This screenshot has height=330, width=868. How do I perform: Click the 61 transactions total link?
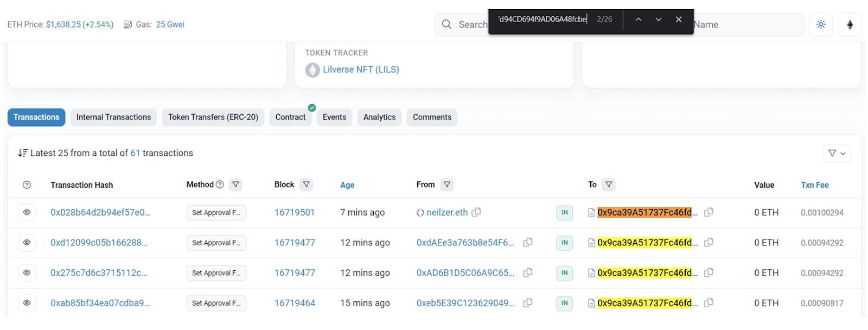[x=135, y=153]
